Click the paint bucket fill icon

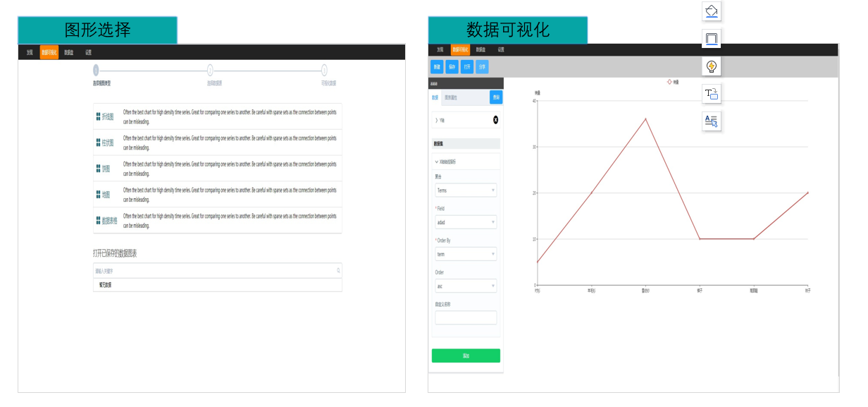pos(712,11)
